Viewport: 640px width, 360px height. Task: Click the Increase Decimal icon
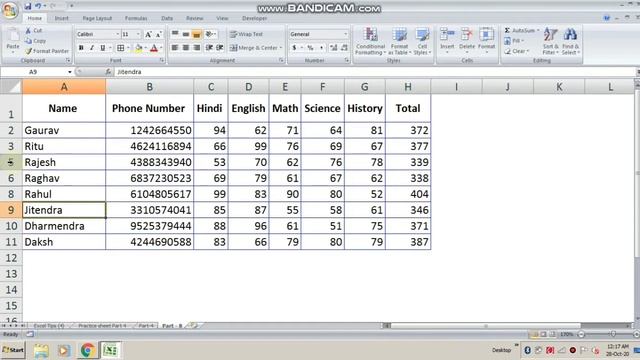(333, 48)
